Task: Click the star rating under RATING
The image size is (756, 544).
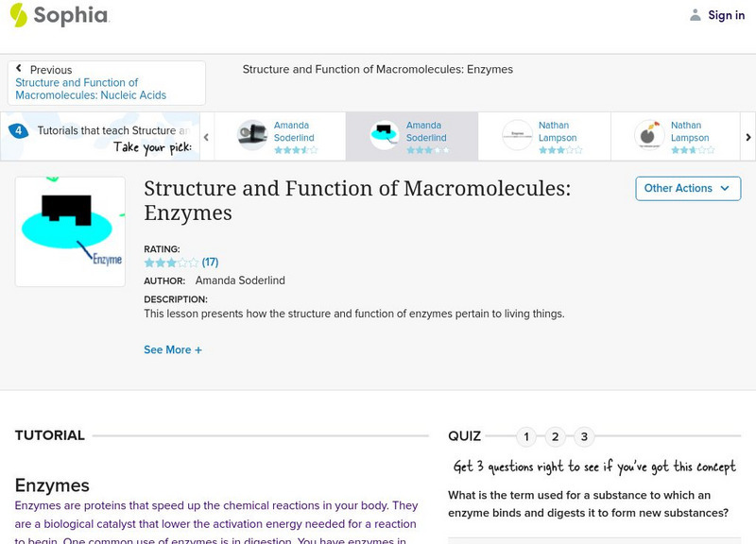Action: tap(171, 263)
